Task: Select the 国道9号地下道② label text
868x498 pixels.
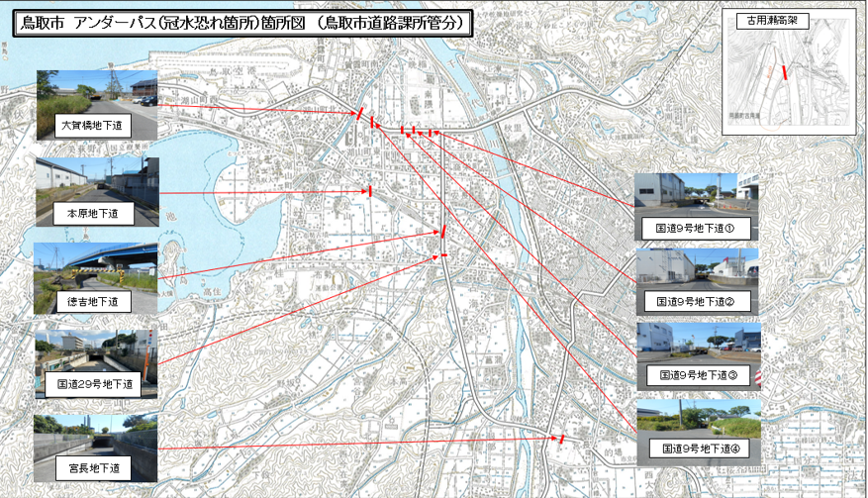Action: (x=695, y=301)
